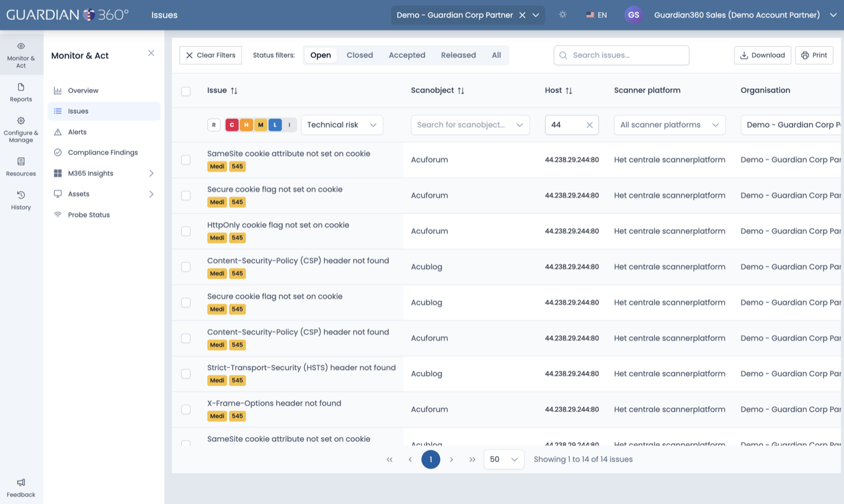Open Search for scanobject dropdown

(x=470, y=125)
